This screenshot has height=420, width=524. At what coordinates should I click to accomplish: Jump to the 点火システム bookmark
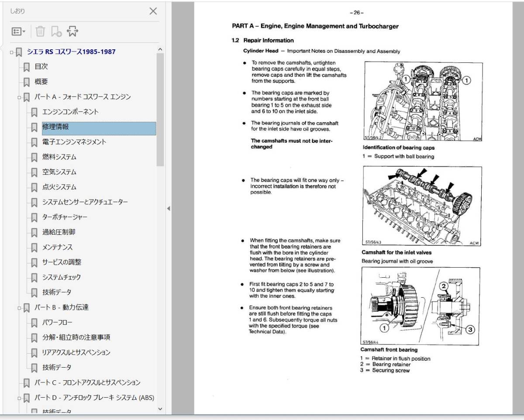[x=59, y=187]
